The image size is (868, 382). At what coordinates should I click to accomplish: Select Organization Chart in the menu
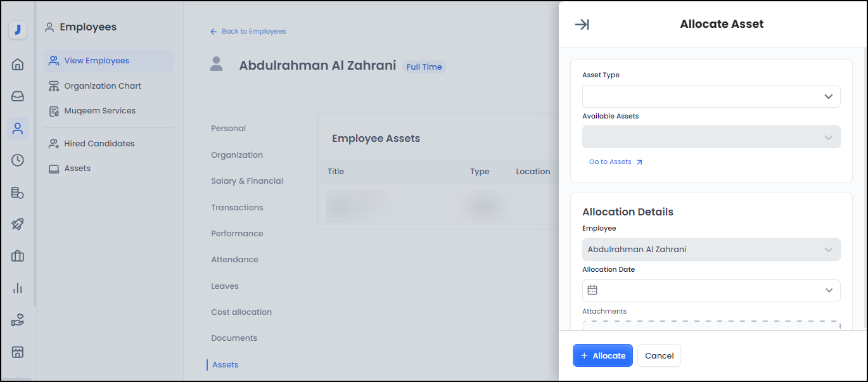coord(102,86)
